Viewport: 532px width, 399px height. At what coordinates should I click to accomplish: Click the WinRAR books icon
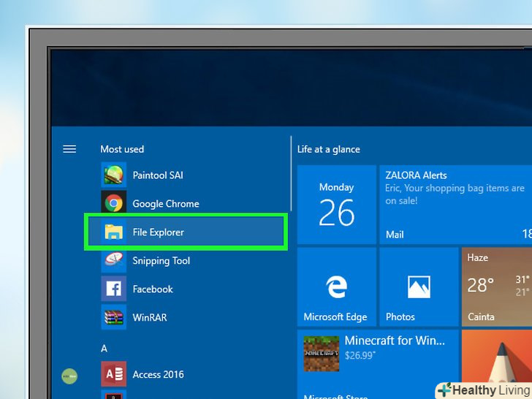coord(114,317)
